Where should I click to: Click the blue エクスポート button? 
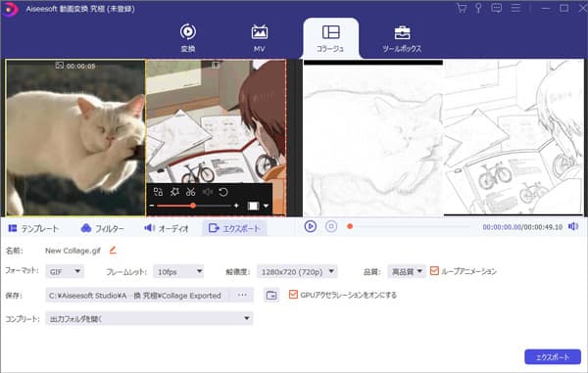pos(553,357)
